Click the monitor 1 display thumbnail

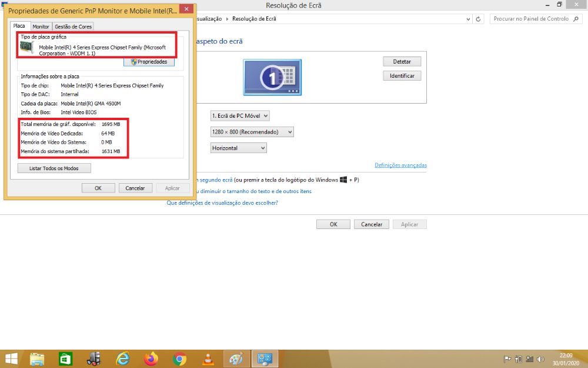tap(272, 77)
